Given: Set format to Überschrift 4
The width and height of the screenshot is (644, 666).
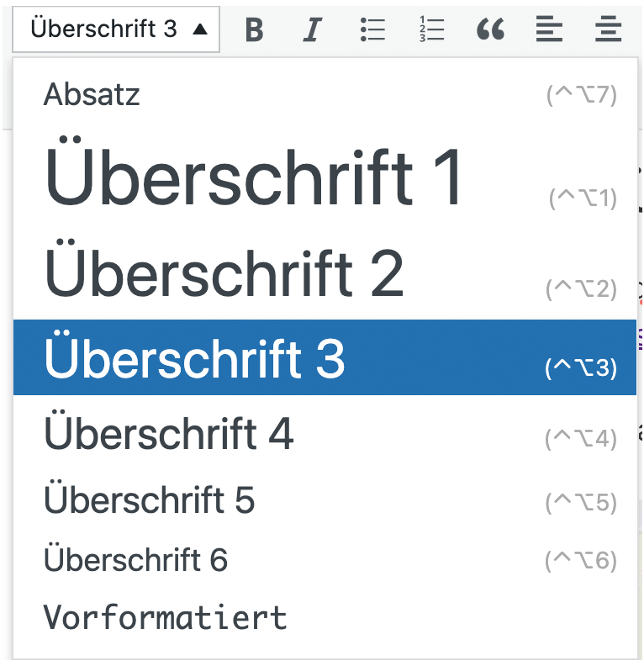Looking at the screenshot, I should [169, 434].
